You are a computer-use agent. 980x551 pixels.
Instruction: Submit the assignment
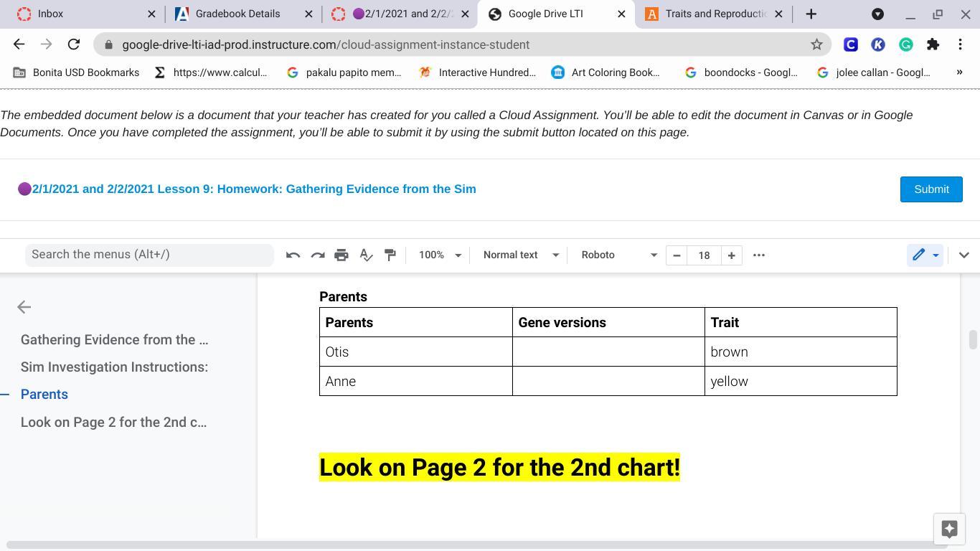coord(931,189)
